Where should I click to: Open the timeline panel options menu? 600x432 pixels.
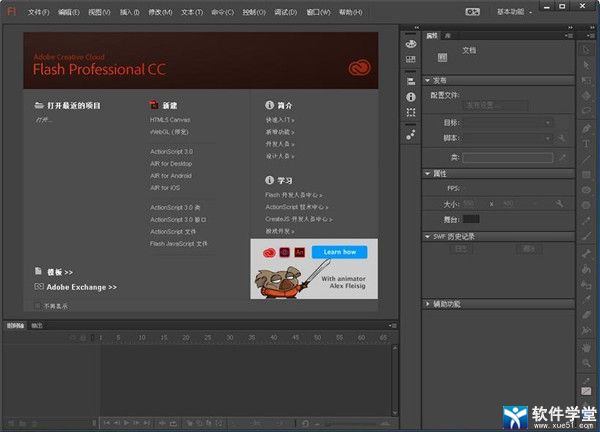tap(393, 326)
